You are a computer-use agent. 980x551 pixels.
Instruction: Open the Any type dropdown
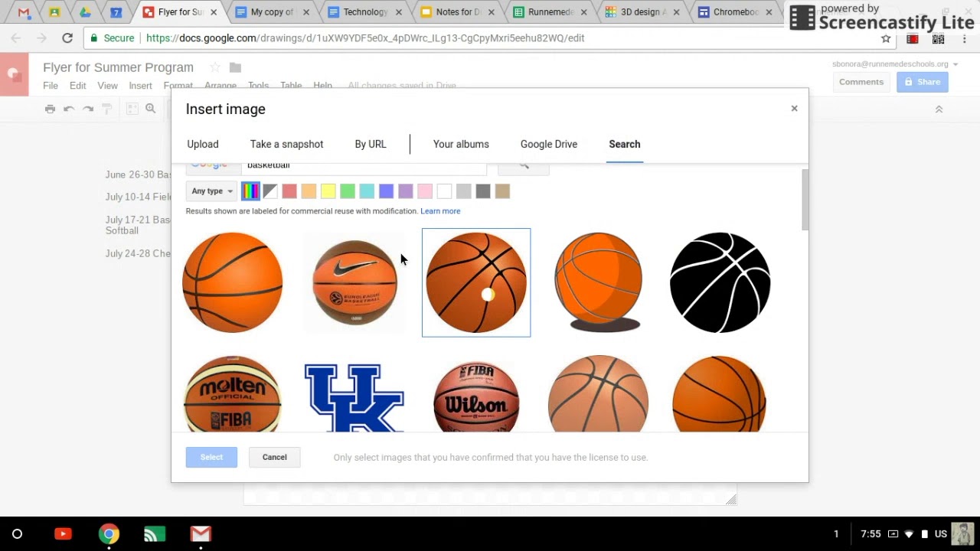[x=212, y=191]
